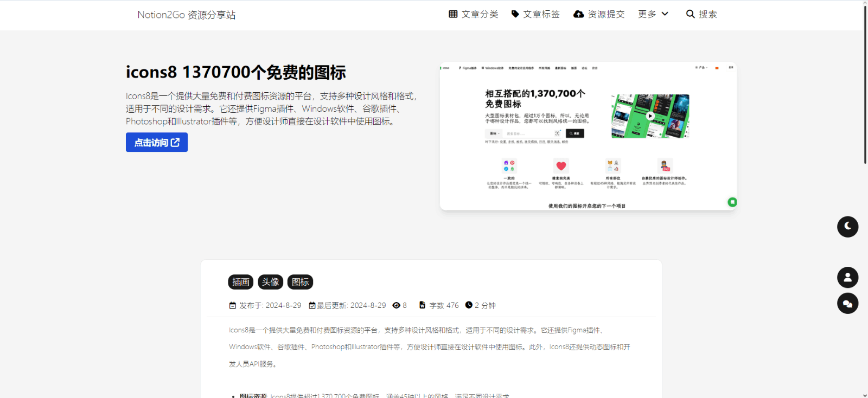Viewport: 868px width, 398px height.
Task: Click the 点击访问 button
Action: [157, 142]
